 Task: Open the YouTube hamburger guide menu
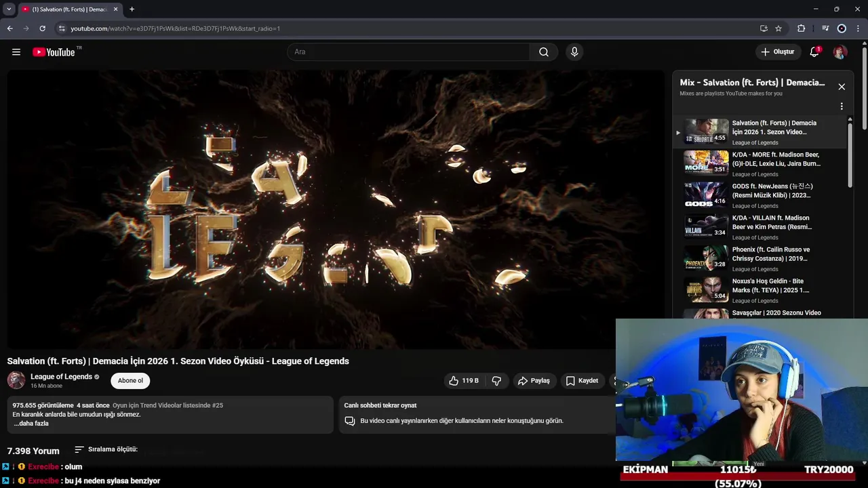(x=16, y=52)
